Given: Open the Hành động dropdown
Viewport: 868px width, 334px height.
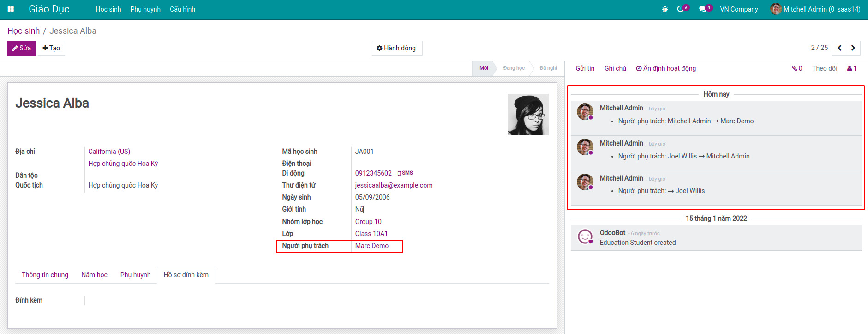Looking at the screenshot, I should [396, 48].
